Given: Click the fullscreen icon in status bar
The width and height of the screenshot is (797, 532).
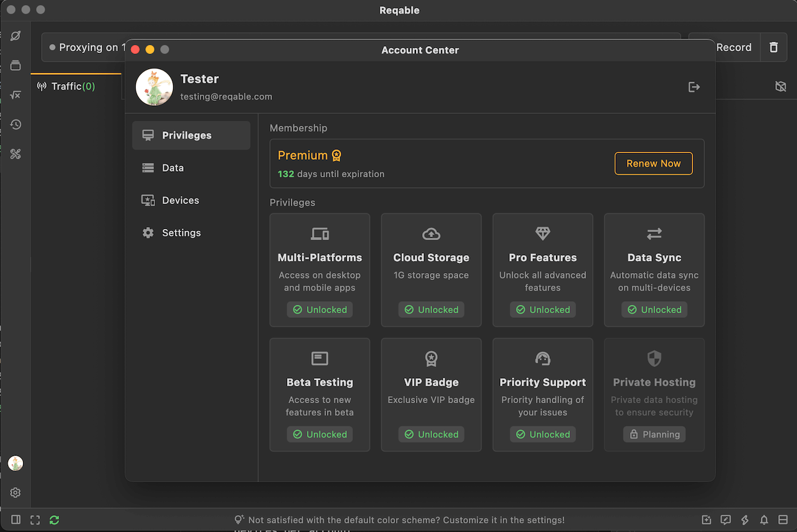Looking at the screenshot, I should tap(35, 520).
